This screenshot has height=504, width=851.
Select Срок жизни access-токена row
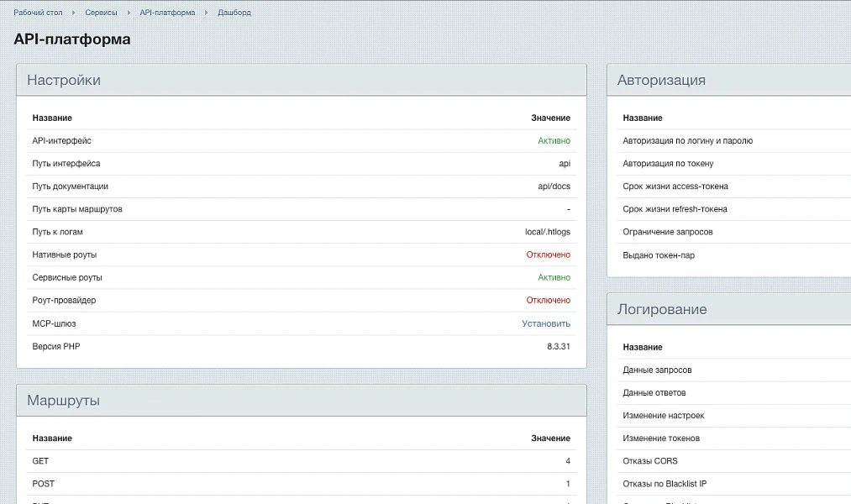click(733, 186)
